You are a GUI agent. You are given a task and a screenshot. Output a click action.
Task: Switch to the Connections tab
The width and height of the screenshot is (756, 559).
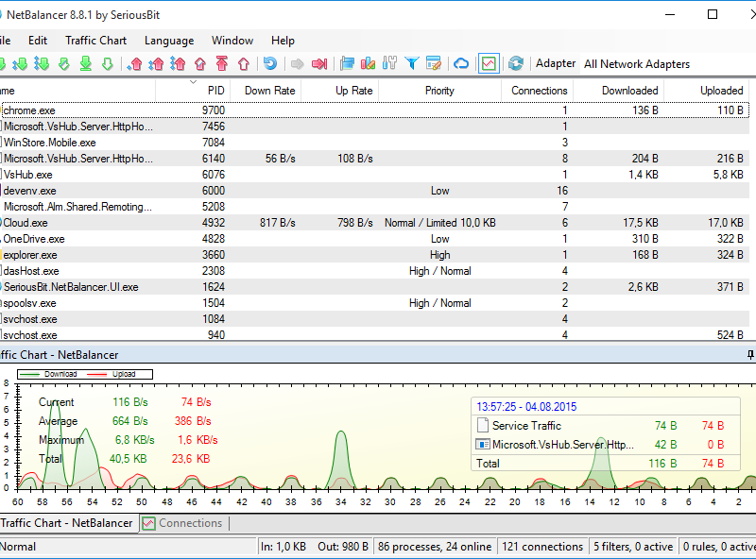click(184, 523)
